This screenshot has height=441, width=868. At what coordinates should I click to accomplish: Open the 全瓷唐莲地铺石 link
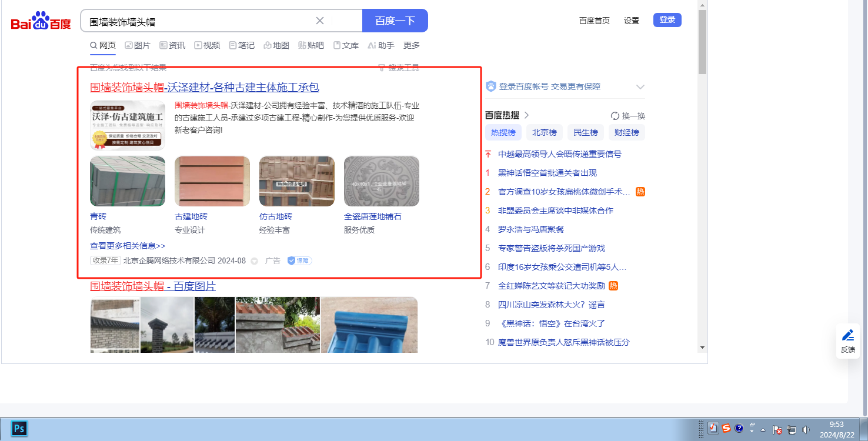(x=373, y=216)
